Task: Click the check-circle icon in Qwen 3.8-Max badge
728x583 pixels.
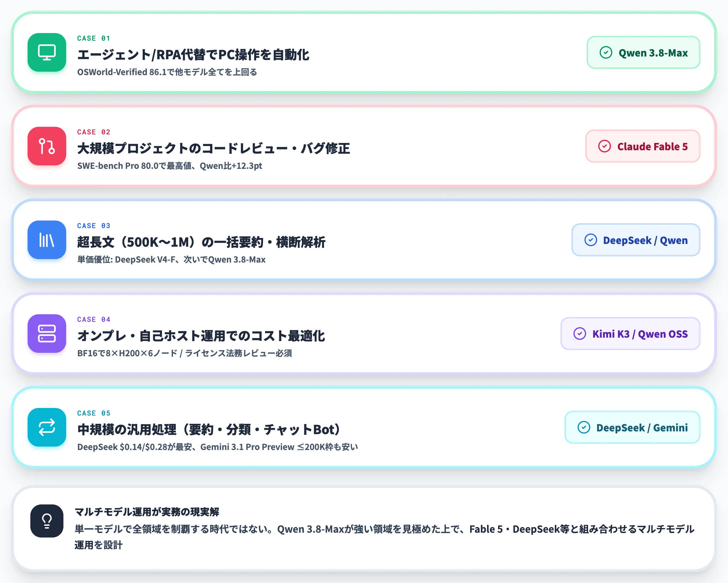Action: [606, 53]
